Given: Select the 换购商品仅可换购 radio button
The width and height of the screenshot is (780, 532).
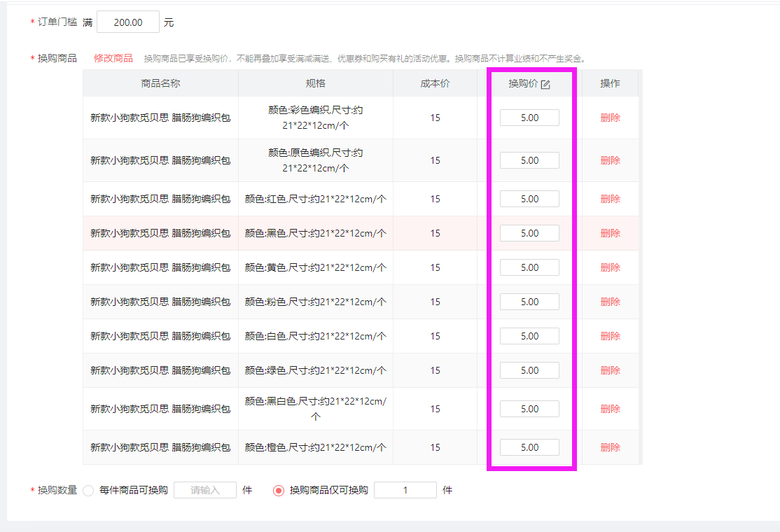Looking at the screenshot, I should click(279, 490).
